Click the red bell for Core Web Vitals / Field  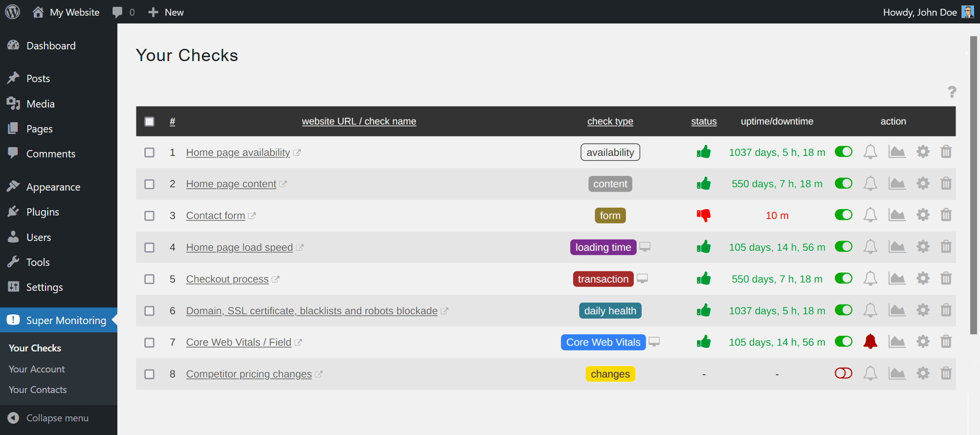click(870, 342)
